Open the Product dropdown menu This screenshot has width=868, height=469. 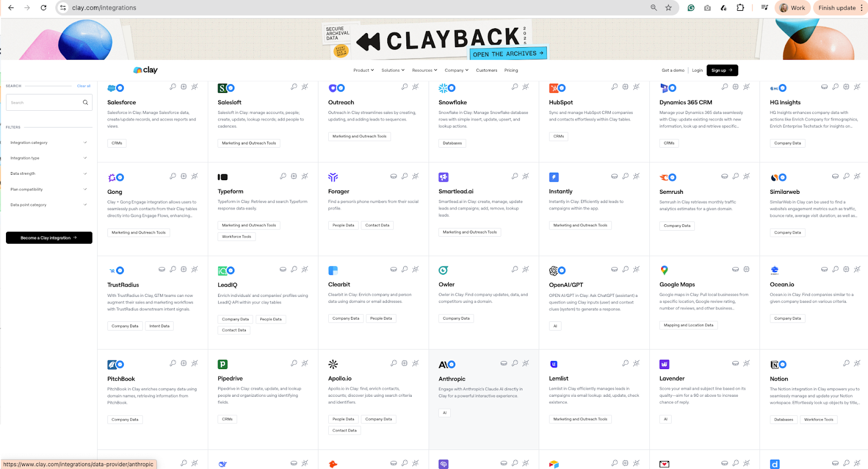(x=363, y=70)
